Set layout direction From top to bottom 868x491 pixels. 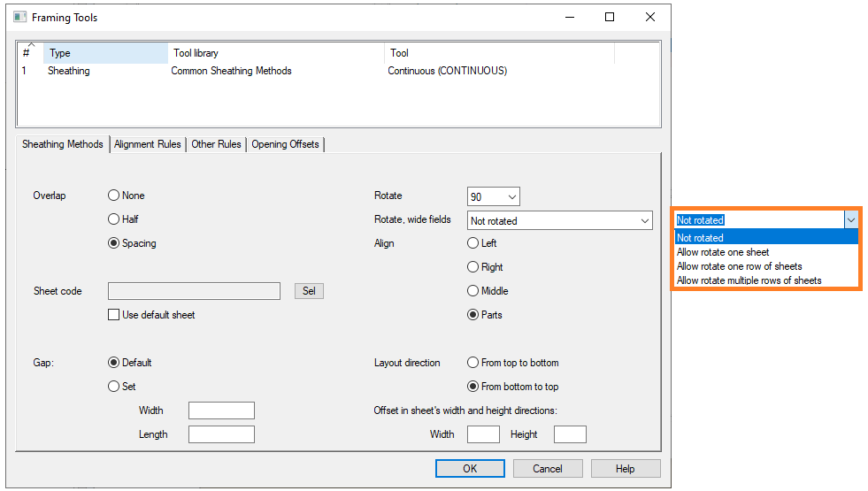tap(472, 363)
